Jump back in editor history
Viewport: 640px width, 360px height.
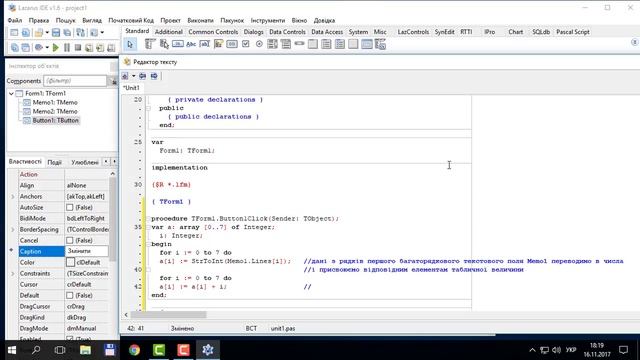[x=142, y=76]
